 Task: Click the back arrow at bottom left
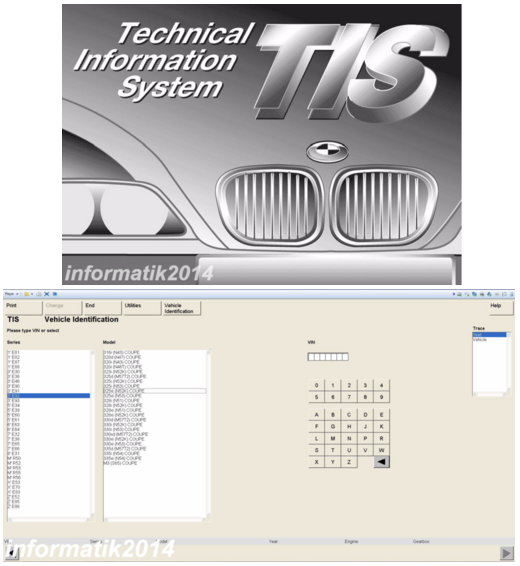click(12, 553)
